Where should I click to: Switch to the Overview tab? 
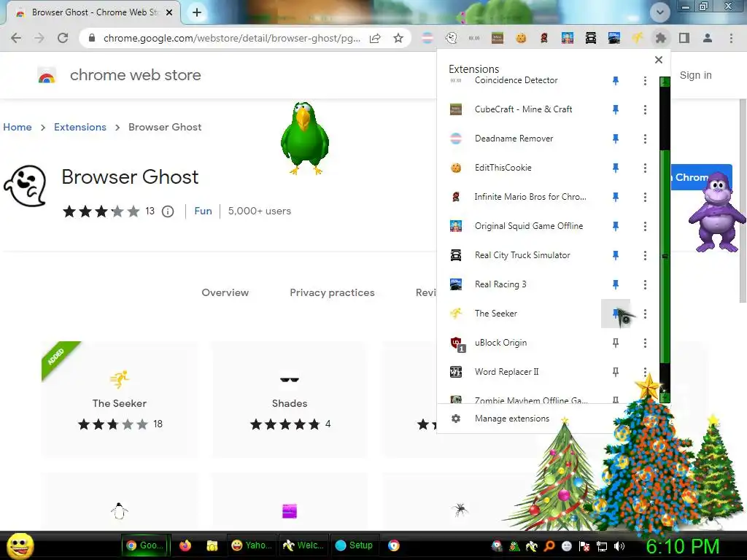click(225, 293)
